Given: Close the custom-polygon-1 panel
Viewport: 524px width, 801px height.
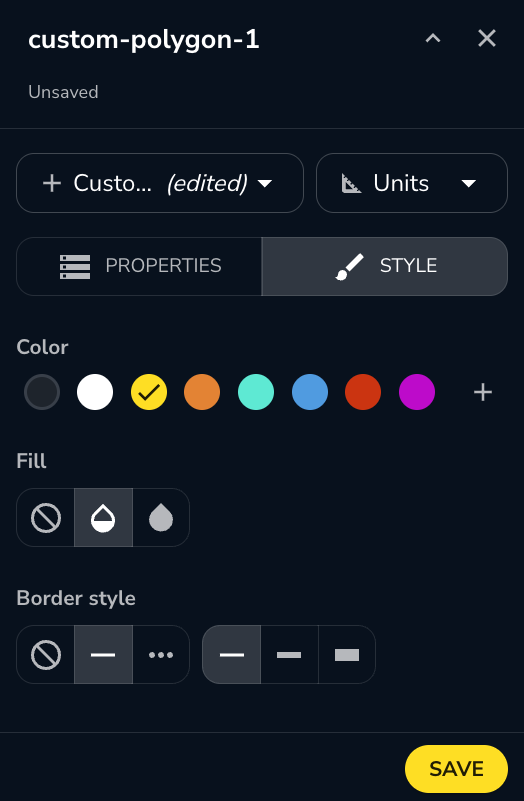Looking at the screenshot, I should pyautogui.click(x=487, y=38).
